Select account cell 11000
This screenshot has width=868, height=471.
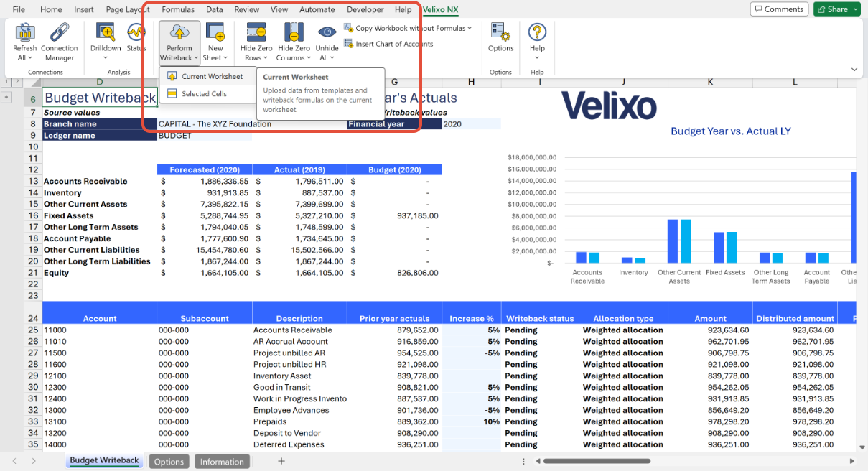pyautogui.click(x=99, y=330)
